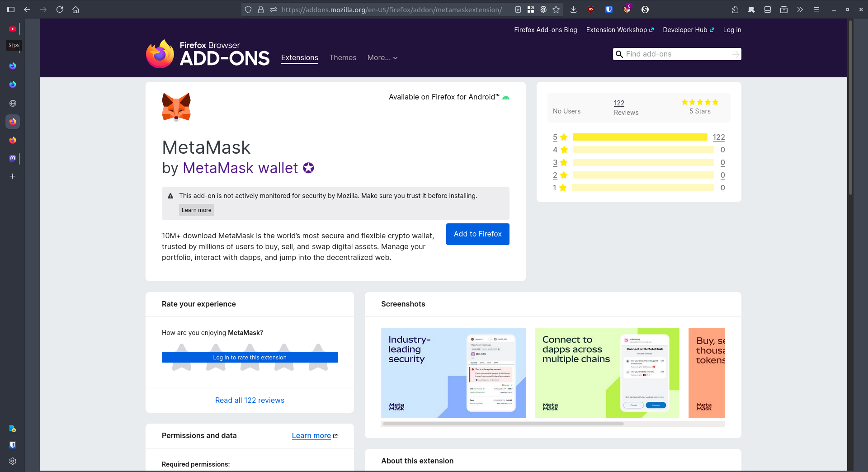
Task: Go back to the previous page
Action: (27, 9)
